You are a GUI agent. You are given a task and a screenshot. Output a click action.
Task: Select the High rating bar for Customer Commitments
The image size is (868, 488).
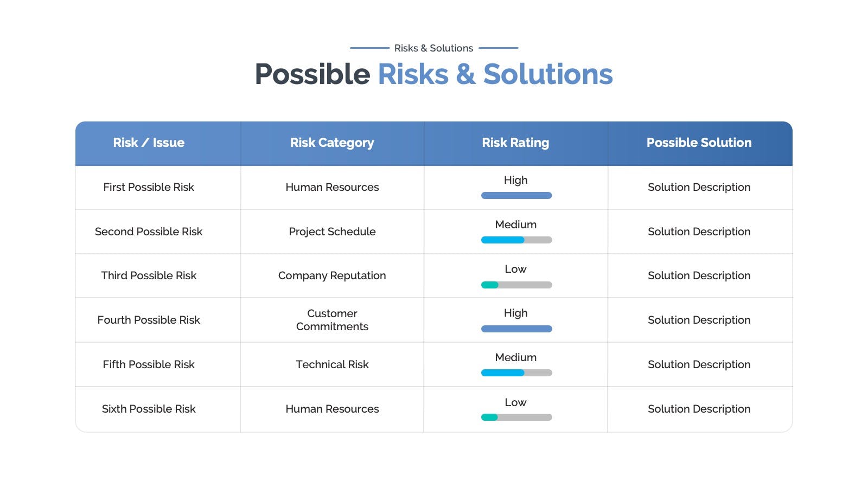516,329
